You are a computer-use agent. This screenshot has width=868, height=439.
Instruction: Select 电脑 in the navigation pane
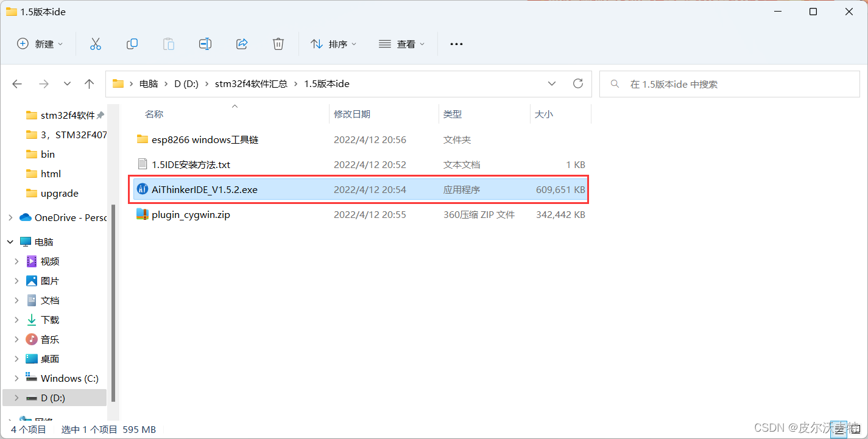pos(44,242)
